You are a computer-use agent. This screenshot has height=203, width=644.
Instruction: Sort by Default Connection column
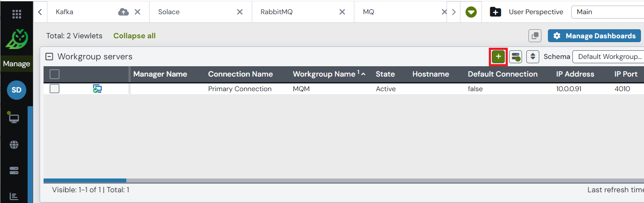(x=503, y=74)
